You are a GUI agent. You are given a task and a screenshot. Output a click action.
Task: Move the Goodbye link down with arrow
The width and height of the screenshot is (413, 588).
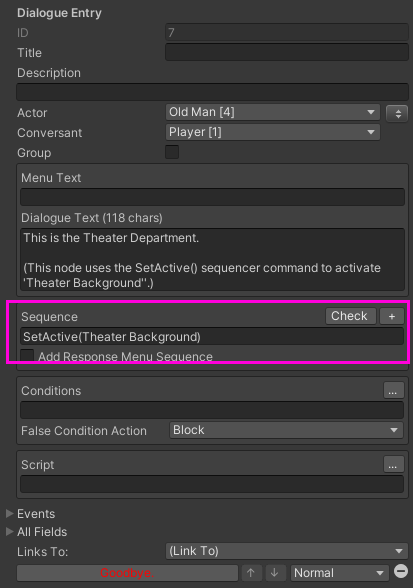pos(275,573)
